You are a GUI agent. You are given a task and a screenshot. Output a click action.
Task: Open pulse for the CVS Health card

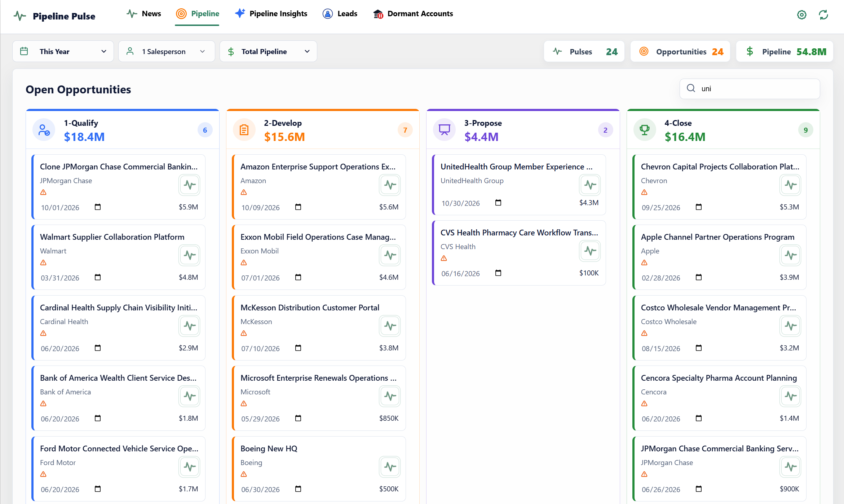[590, 251]
